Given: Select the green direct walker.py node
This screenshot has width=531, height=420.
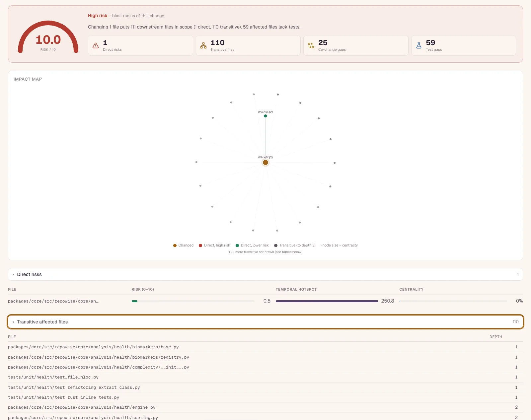Looking at the screenshot, I should pyautogui.click(x=265, y=116).
